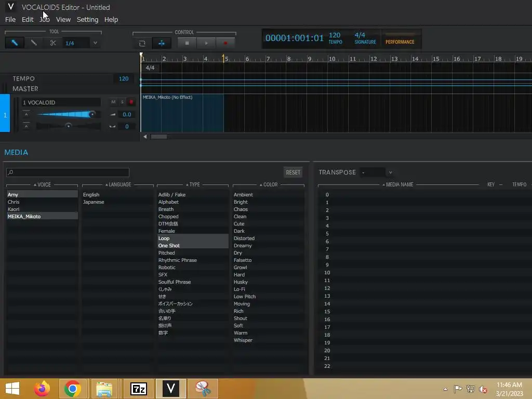Open the Edit menu
Image resolution: width=532 pixels, height=399 pixels.
(x=28, y=19)
